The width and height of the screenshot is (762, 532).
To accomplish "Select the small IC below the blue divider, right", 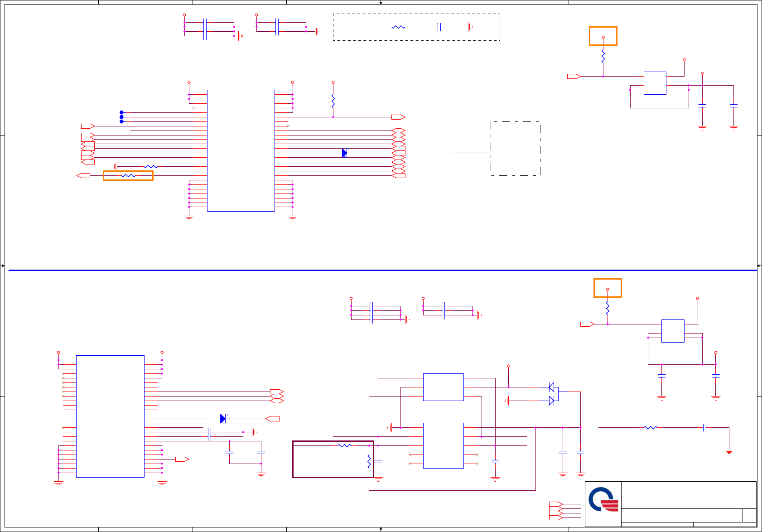I will [x=673, y=331].
